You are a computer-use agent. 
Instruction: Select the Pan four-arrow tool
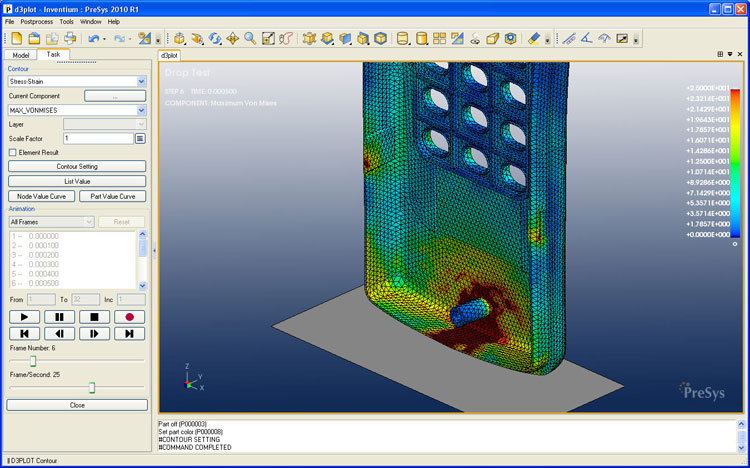point(232,38)
